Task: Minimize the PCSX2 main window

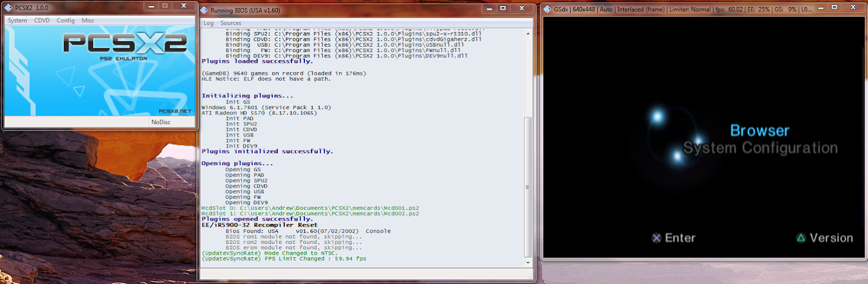Action: (x=151, y=7)
